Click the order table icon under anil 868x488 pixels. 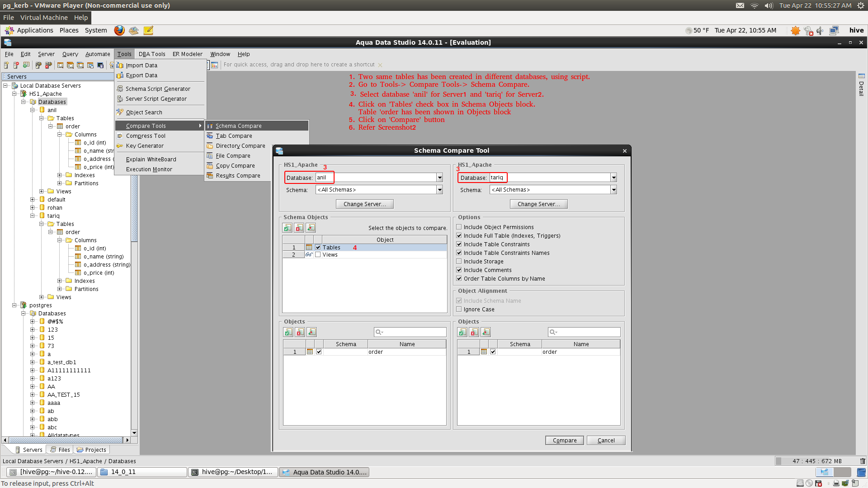60,126
